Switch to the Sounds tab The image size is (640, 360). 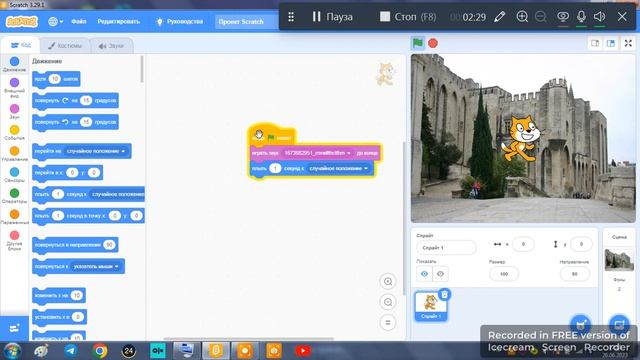[111, 46]
